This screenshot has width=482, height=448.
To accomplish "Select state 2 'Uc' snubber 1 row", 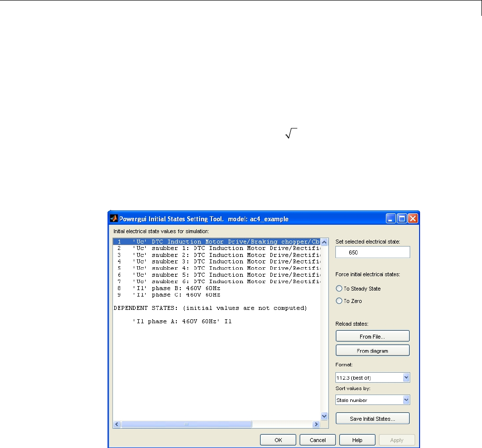I will (x=216, y=249).
